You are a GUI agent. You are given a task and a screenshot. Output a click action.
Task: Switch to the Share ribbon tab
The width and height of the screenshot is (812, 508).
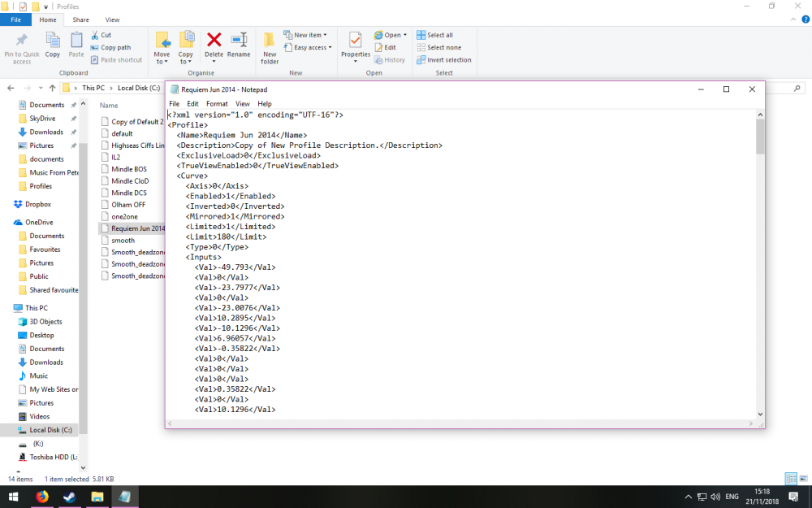[81, 20]
